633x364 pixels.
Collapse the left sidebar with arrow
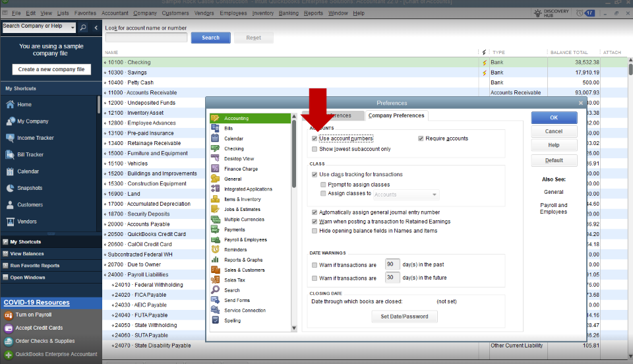[96, 28]
